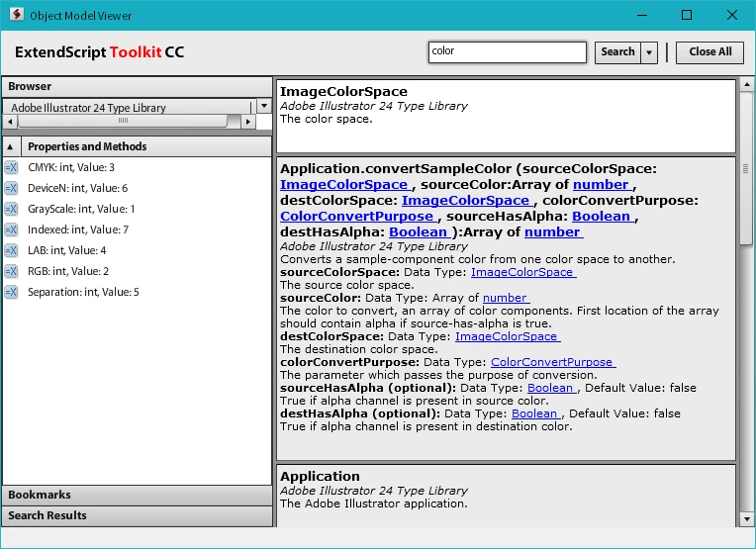This screenshot has height=549, width=756.
Task: Open ImageColorSpace link after destColorSpace in signature
Action: (x=466, y=201)
